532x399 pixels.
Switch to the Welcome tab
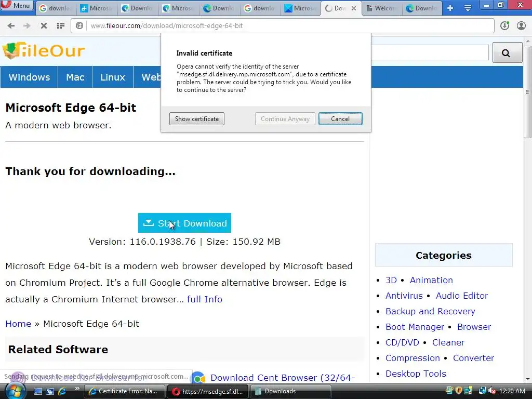coord(382,8)
